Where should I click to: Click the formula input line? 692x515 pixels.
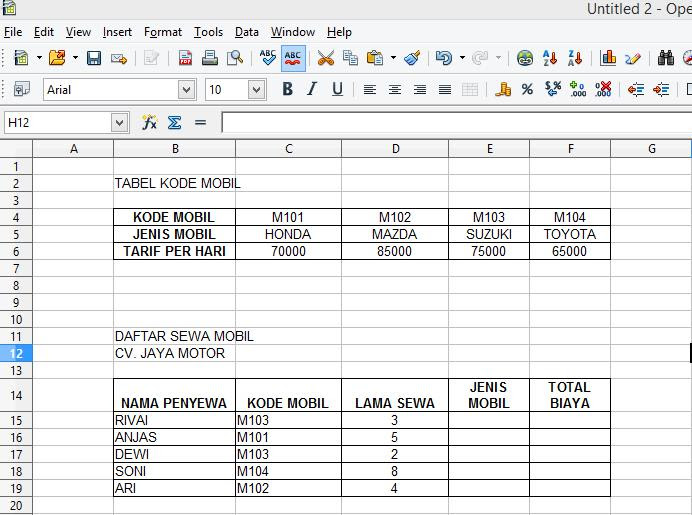[457, 123]
